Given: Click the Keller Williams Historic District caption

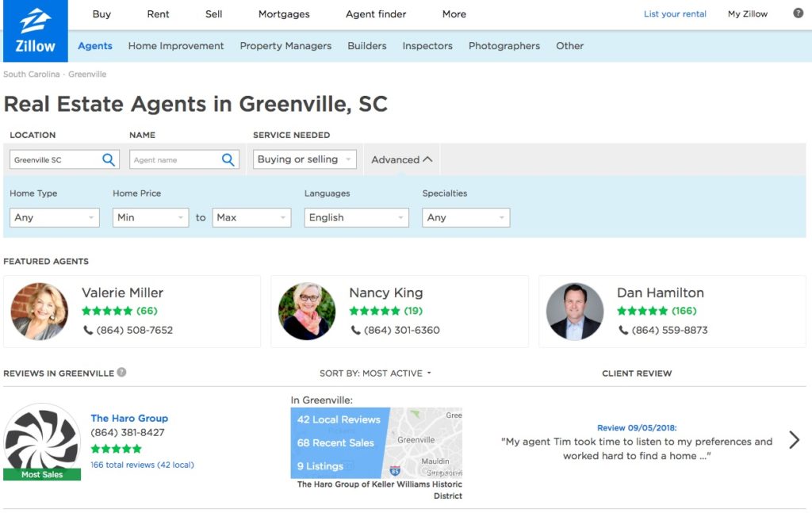Looking at the screenshot, I should coord(380,490).
